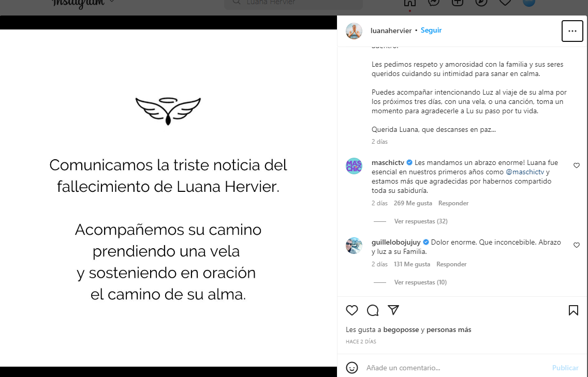
Task: Open luanahervier profile avatar
Action: click(x=354, y=31)
